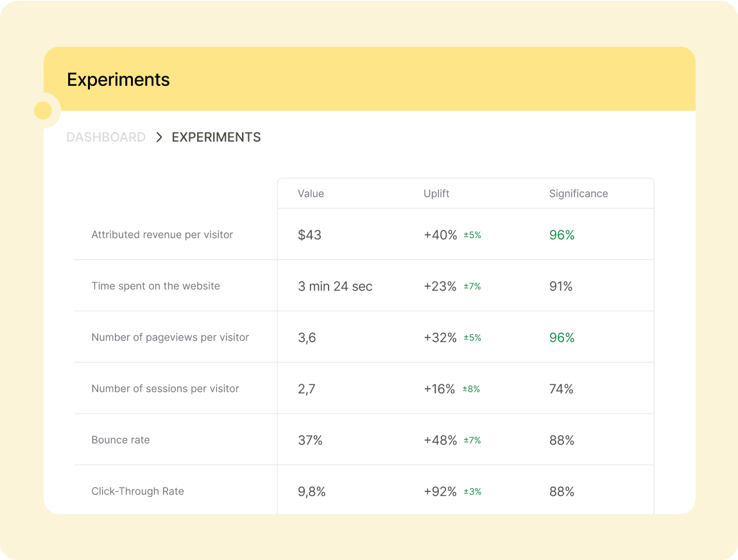Select the Significance column header
This screenshot has width=738, height=560.
(x=578, y=194)
